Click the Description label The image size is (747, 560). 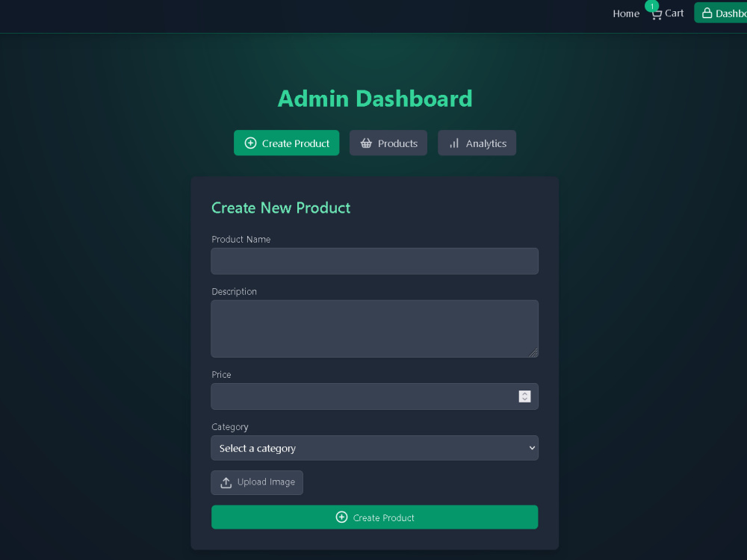(x=234, y=291)
